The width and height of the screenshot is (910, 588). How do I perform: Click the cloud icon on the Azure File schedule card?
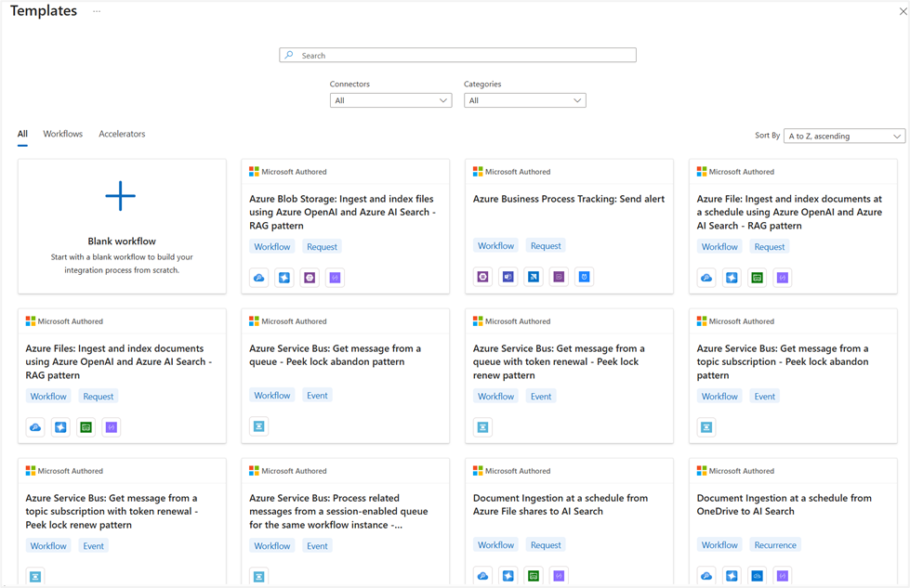[x=706, y=278]
